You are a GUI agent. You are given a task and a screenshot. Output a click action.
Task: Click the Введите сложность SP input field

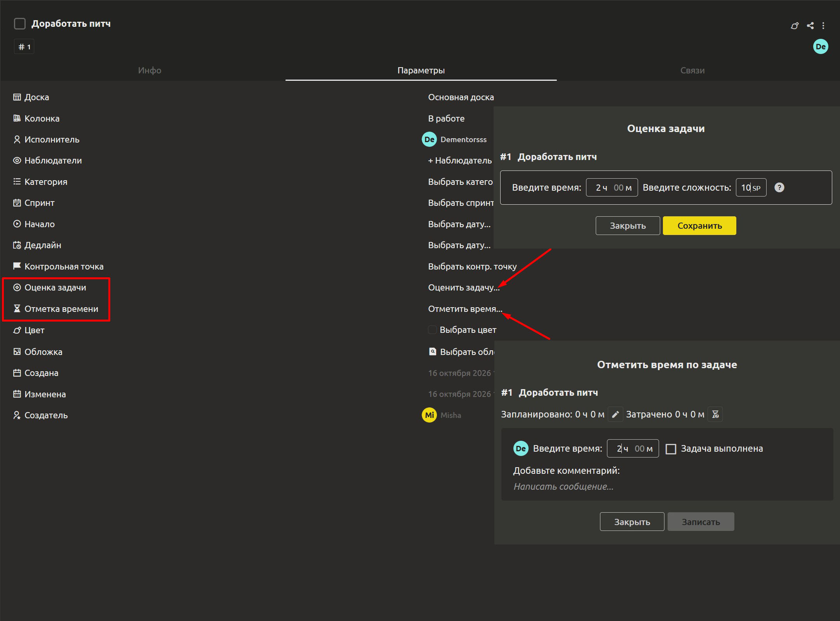751,188
